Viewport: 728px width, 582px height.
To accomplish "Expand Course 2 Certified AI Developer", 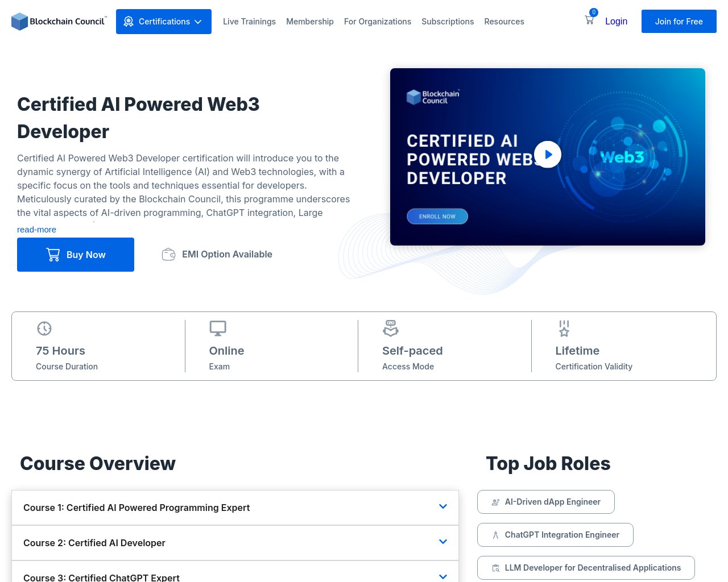I will tap(235, 543).
